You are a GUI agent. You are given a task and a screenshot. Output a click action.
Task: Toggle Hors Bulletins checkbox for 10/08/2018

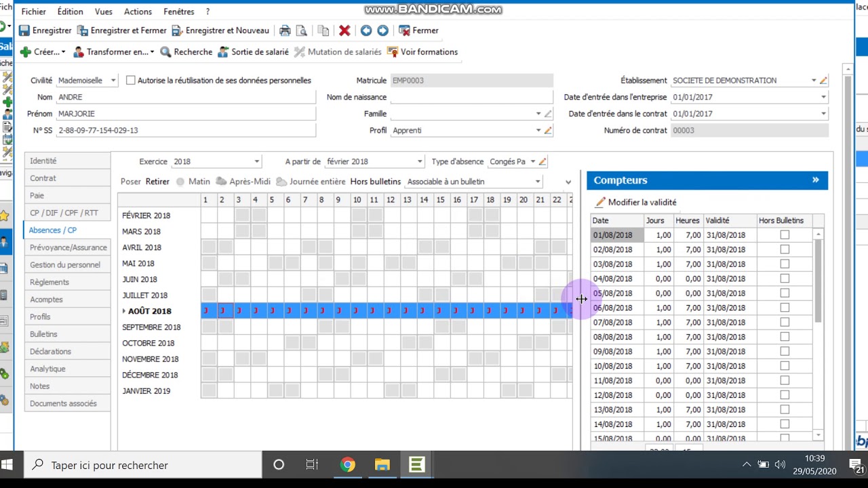[785, 366]
